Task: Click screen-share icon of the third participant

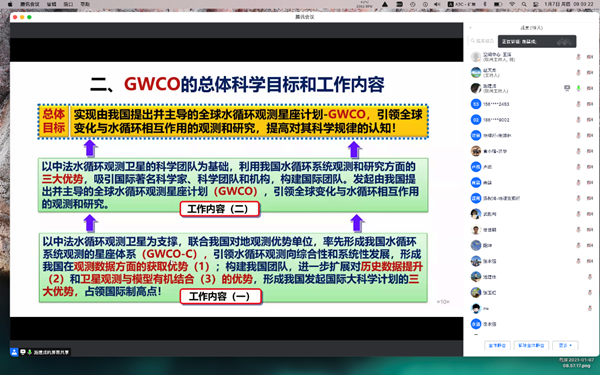Action: point(567,88)
